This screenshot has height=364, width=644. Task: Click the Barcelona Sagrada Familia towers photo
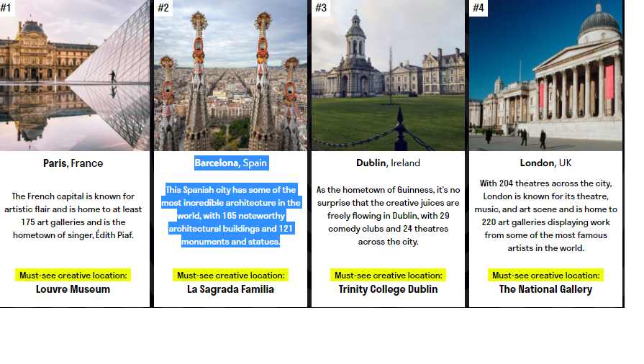click(x=230, y=76)
